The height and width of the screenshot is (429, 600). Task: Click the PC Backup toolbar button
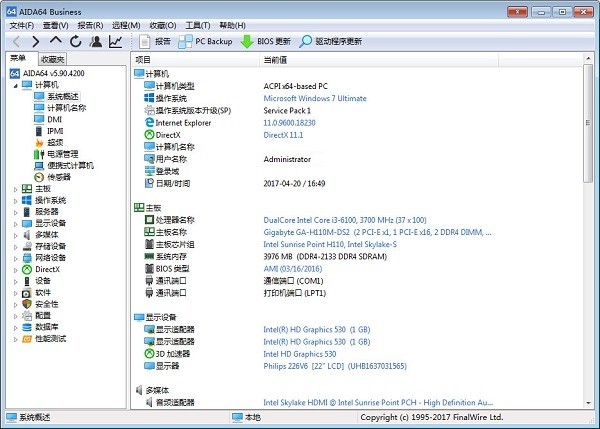click(205, 42)
